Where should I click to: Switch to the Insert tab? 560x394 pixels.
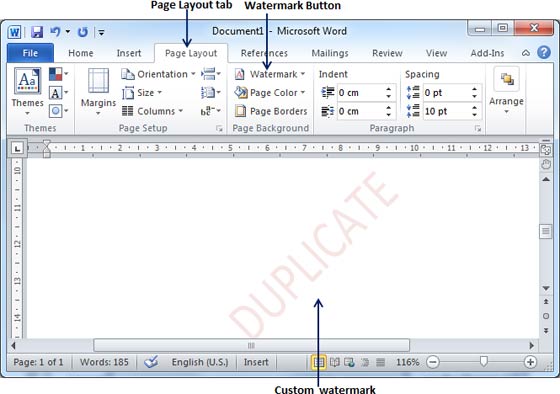tap(129, 53)
